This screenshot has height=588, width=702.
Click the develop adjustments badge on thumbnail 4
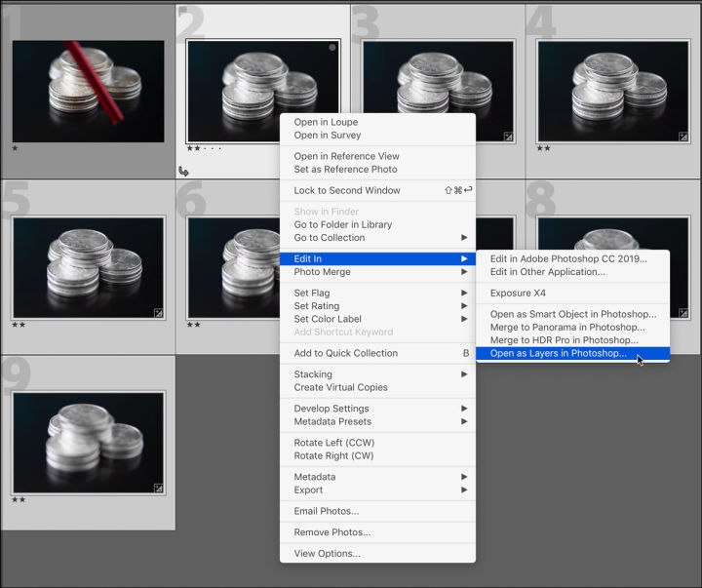pos(682,137)
